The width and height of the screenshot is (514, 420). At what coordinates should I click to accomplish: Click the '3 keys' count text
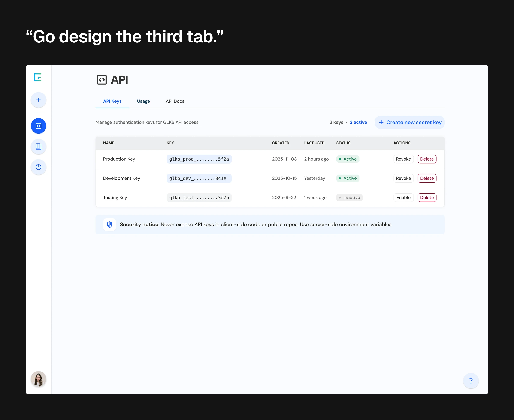[336, 122]
